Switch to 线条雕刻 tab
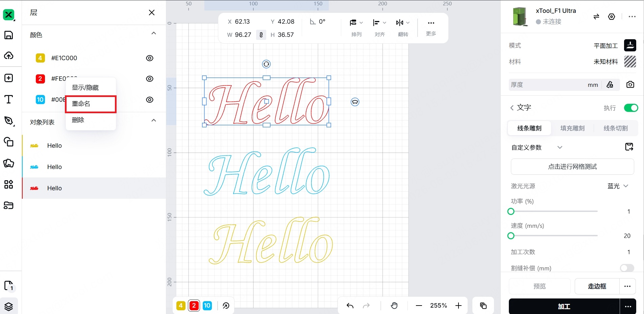644x314 pixels. 529,128
